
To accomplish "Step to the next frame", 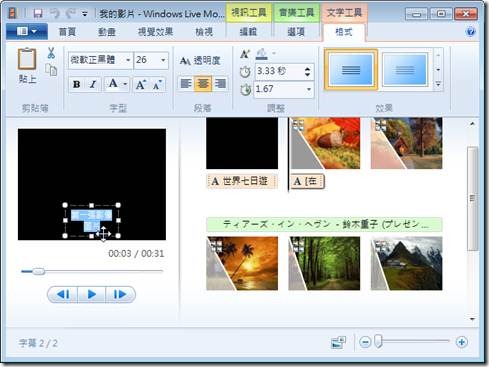I will point(120,294).
